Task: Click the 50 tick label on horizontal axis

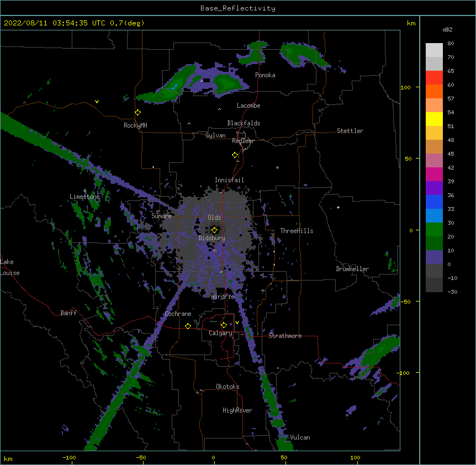Action: point(284,457)
